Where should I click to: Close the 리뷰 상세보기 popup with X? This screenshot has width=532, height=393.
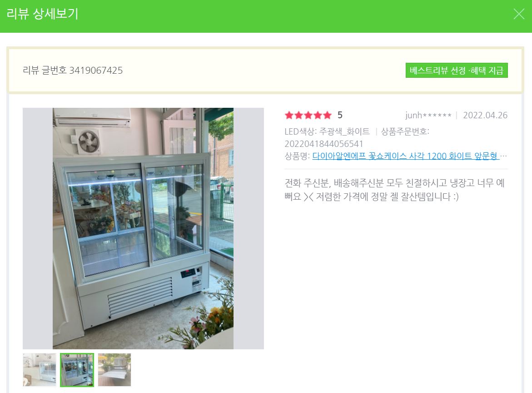(519, 14)
